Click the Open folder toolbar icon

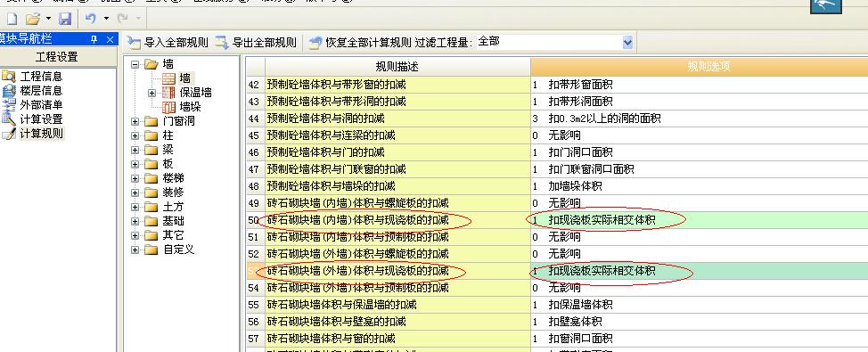[33, 20]
